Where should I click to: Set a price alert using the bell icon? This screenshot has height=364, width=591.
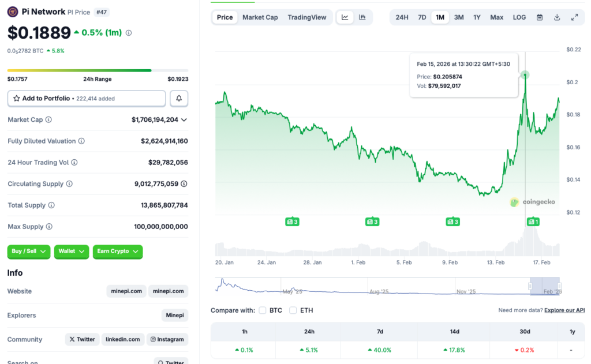tap(179, 98)
